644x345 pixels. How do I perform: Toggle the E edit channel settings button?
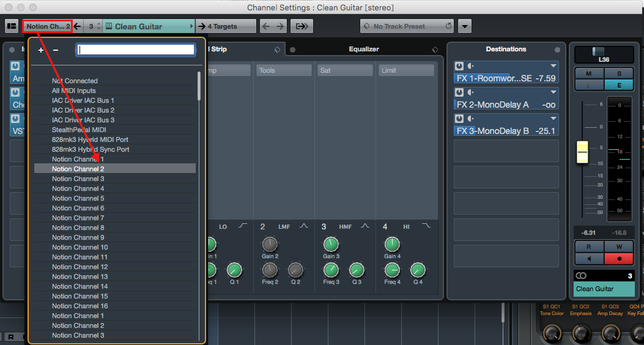click(620, 85)
